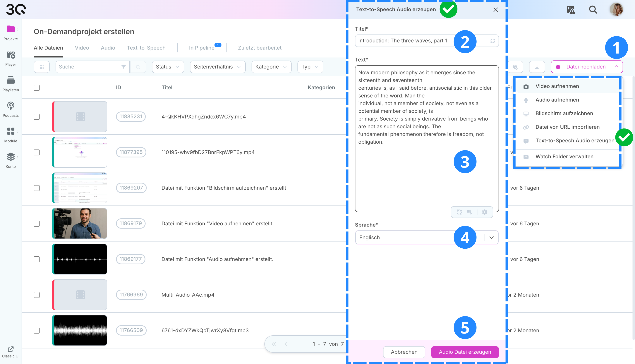Click the grid view icon button

[42, 67]
